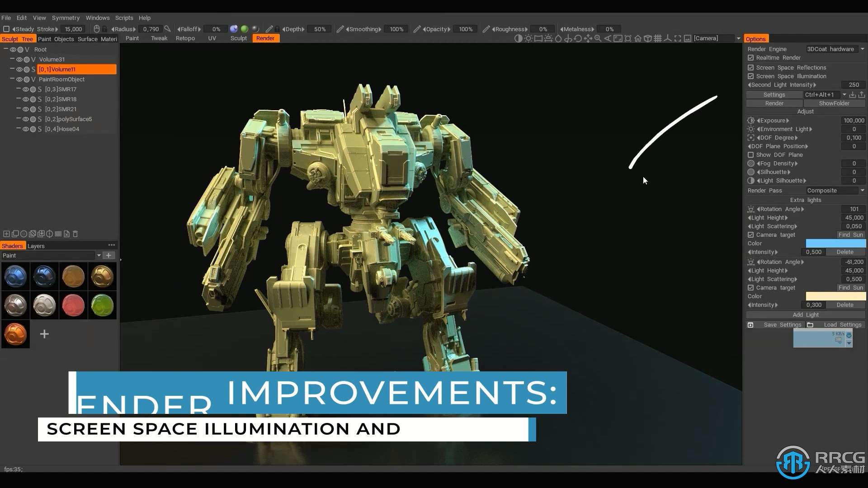Click the home view icon in viewport toolbar
The width and height of the screenshot is (868, 488).
(637, 39)
